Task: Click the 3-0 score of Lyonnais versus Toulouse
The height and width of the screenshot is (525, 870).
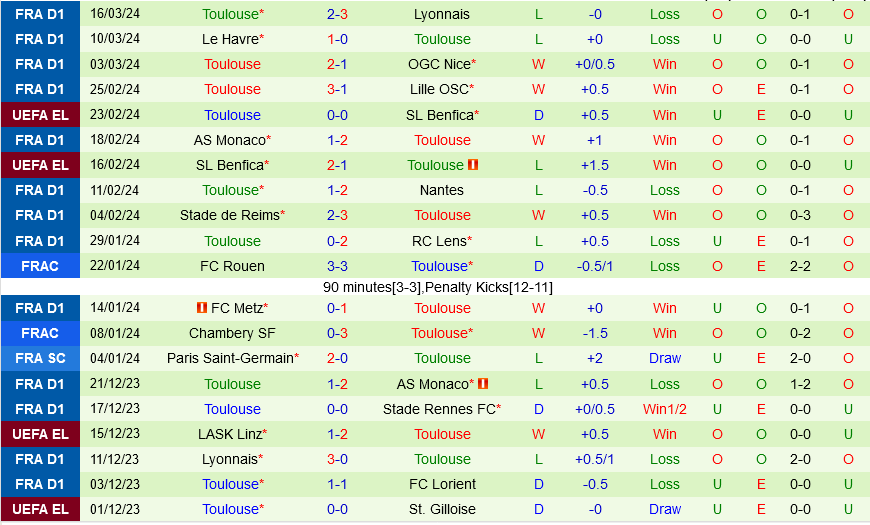Action: pos(337,459)
